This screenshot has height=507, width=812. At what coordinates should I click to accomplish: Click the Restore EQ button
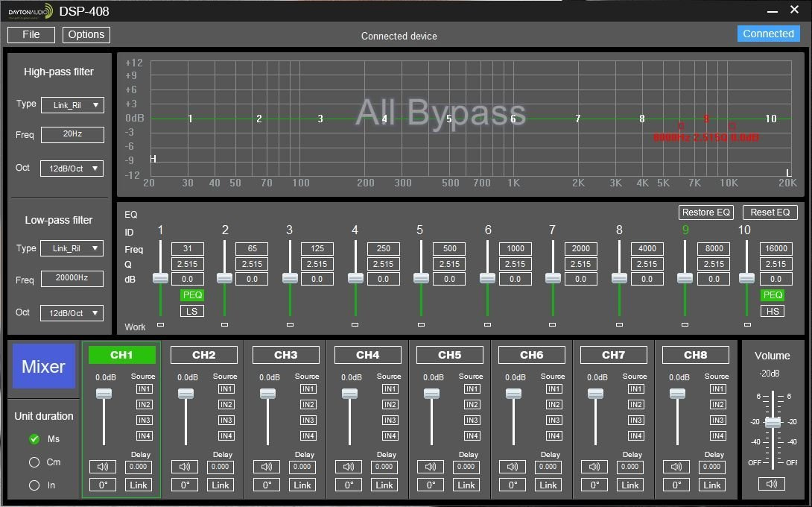[x=705, y=212]
